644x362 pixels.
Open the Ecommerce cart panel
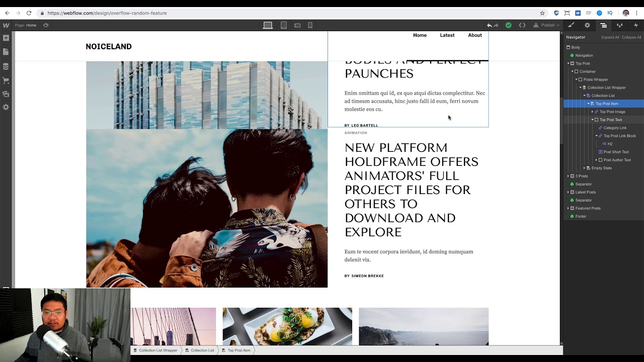point(6,80)
